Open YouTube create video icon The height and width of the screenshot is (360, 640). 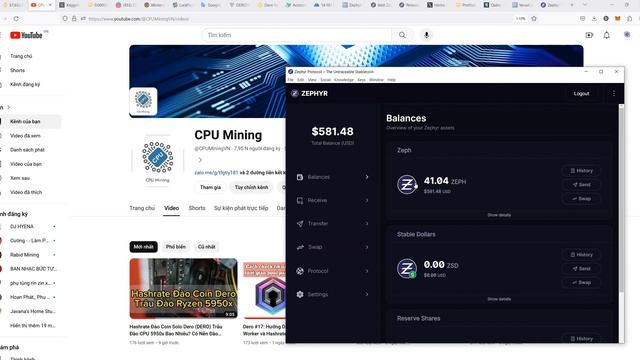point(589,35)
